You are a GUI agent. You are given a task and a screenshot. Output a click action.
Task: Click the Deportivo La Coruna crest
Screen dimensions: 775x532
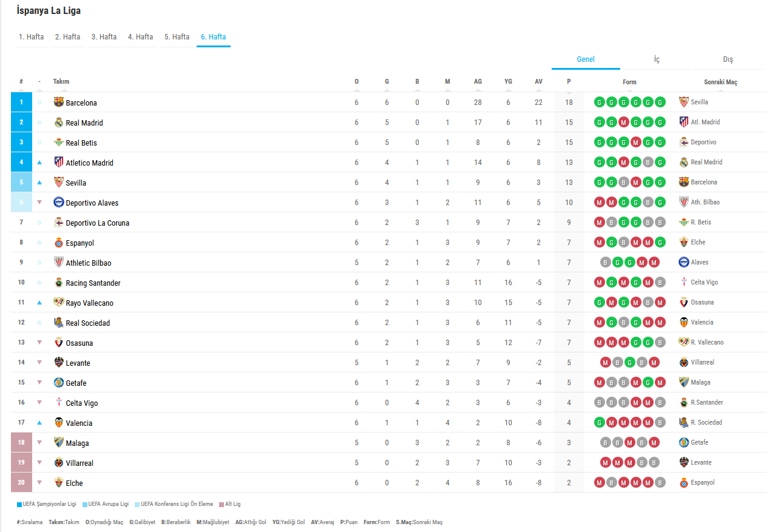(59, 222)
